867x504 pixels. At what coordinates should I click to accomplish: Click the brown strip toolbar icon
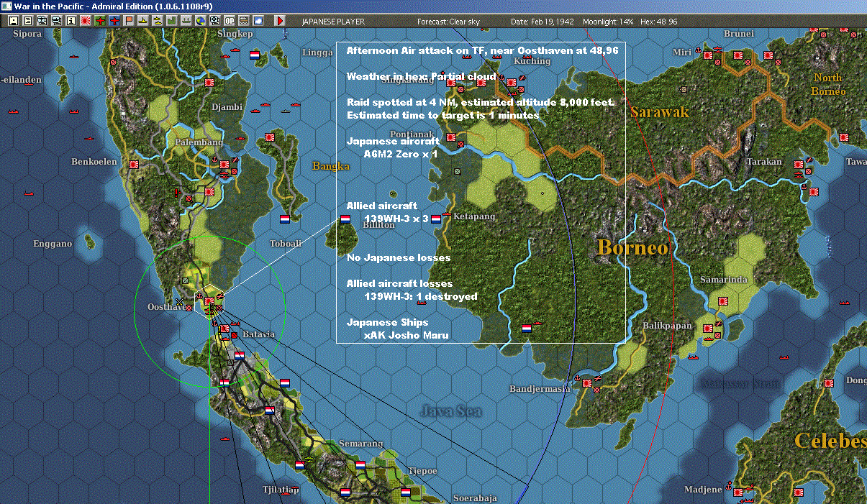point(244,21)
